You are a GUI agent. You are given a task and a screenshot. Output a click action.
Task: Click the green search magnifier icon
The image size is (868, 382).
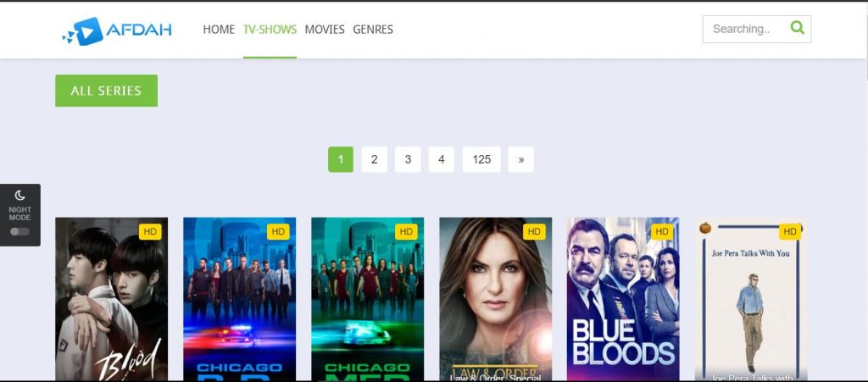pyautogui.click(x=797, y=27)
